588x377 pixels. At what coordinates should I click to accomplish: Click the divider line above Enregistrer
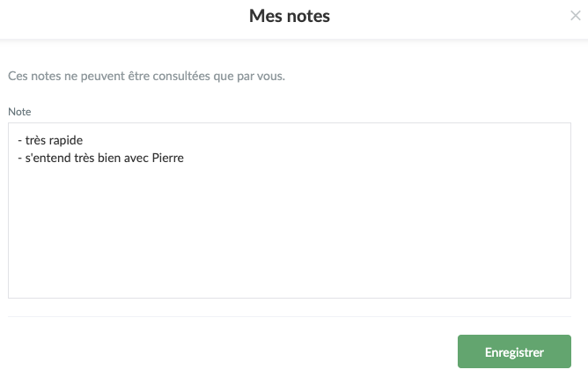[x=289, y=316]
